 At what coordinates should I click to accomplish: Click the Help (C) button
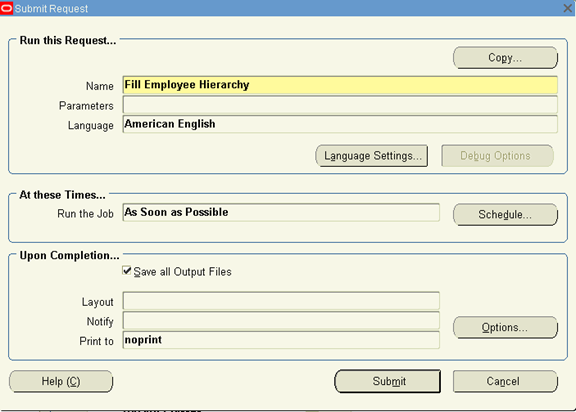click(61, 381)
